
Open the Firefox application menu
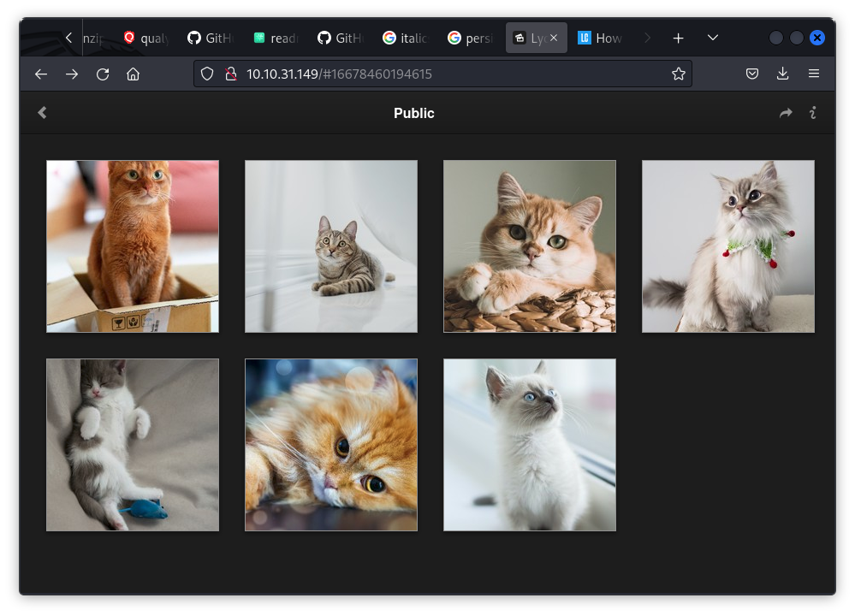click(x=814, y=74)
